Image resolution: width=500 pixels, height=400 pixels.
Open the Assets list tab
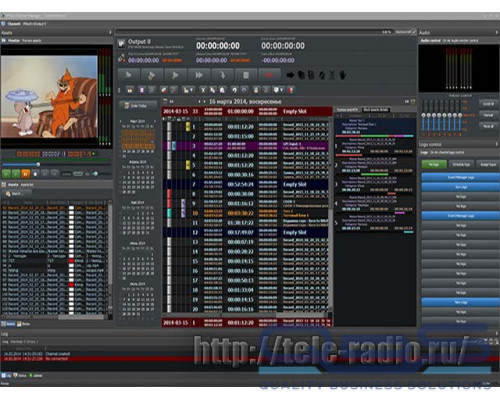pyautogui.click(x=27, y=184)
